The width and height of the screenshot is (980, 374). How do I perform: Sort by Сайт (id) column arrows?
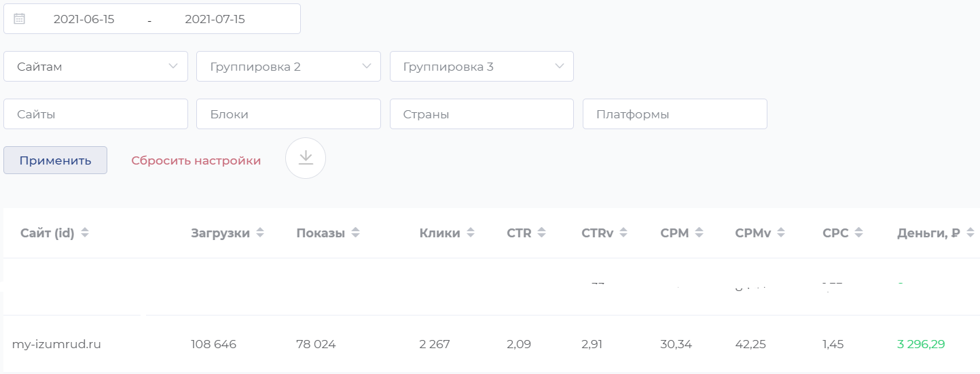[x=85, y=233]
